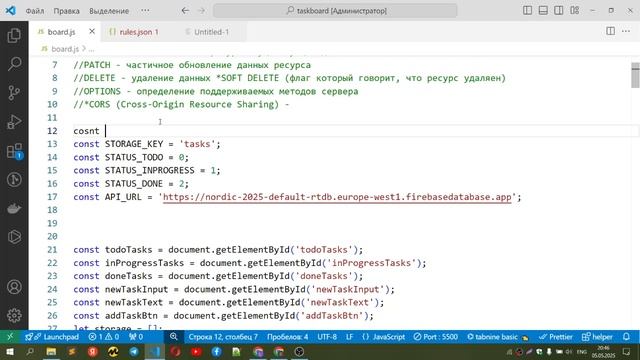Open the Выделение menu
The width and height of the screenshot is (640, 360).
click(x=109, y=11)
